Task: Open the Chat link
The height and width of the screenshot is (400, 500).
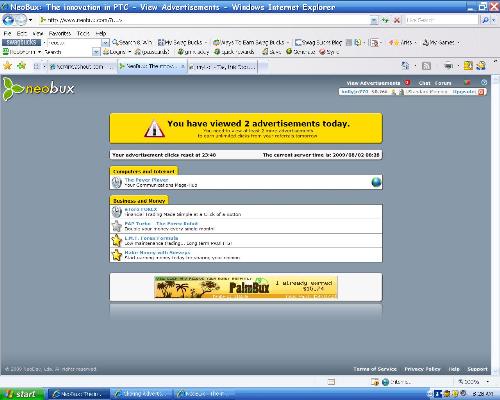Action: tap(424, 83)
